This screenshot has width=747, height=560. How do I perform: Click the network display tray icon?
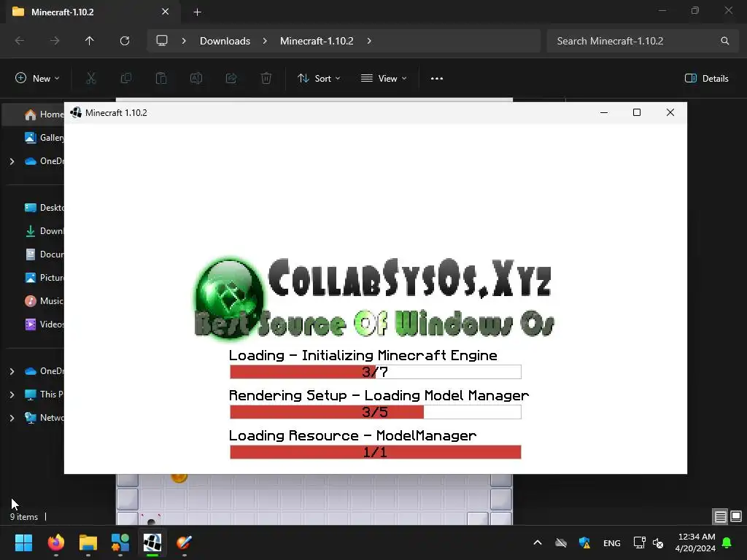tap(639, 542)
